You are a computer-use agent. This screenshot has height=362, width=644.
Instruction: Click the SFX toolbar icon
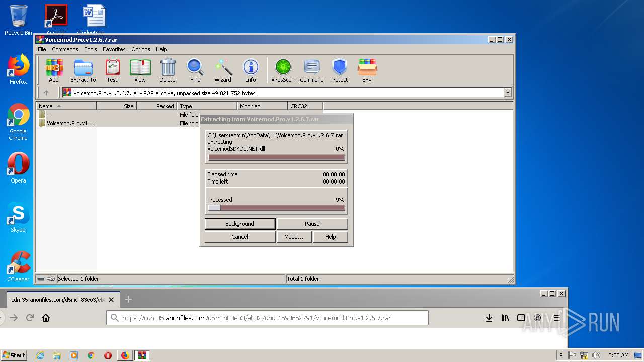[367, 71]
